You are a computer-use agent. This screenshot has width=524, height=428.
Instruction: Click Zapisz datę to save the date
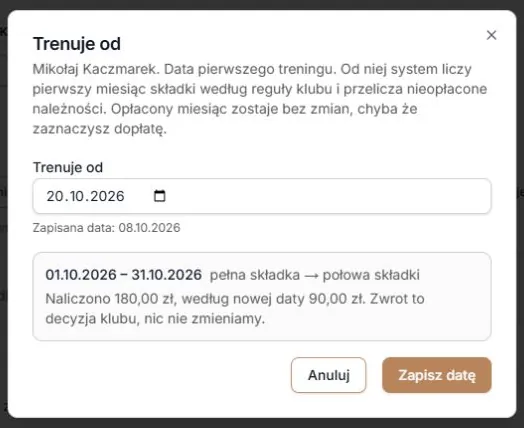pyautogui.click(x=437, y=375)
